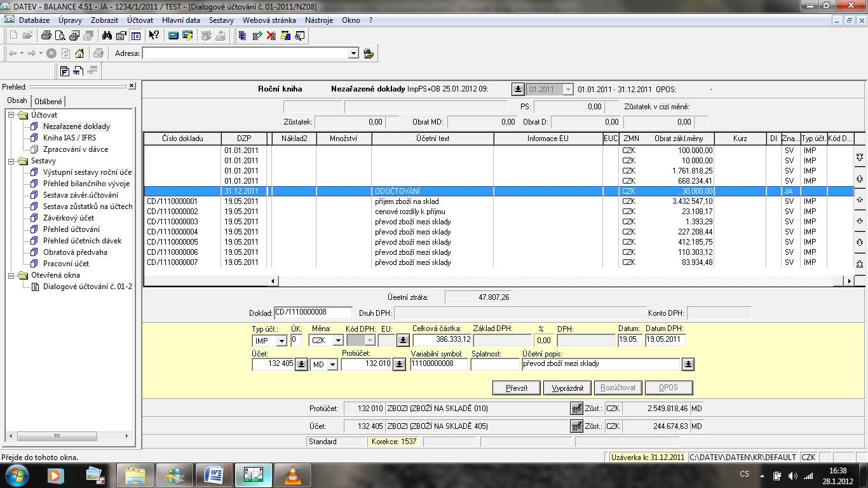Collapse the Účtovat tree folder

coord(11,115)
